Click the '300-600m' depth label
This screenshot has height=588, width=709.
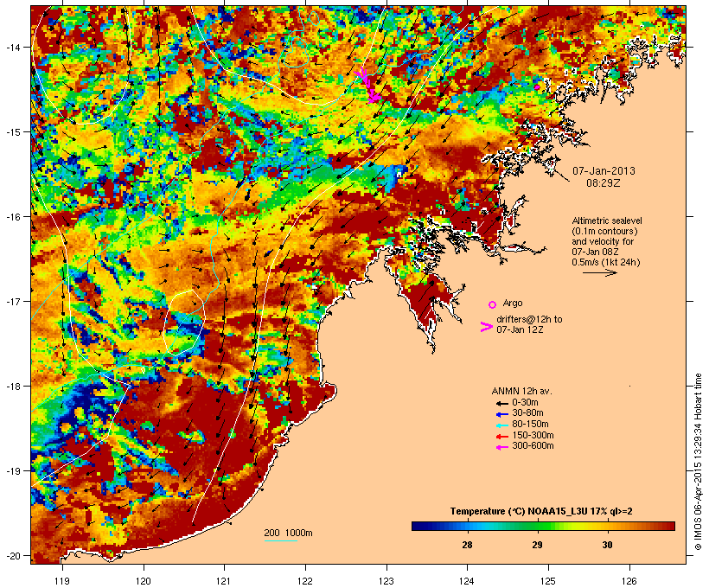(x=533, y=446)
